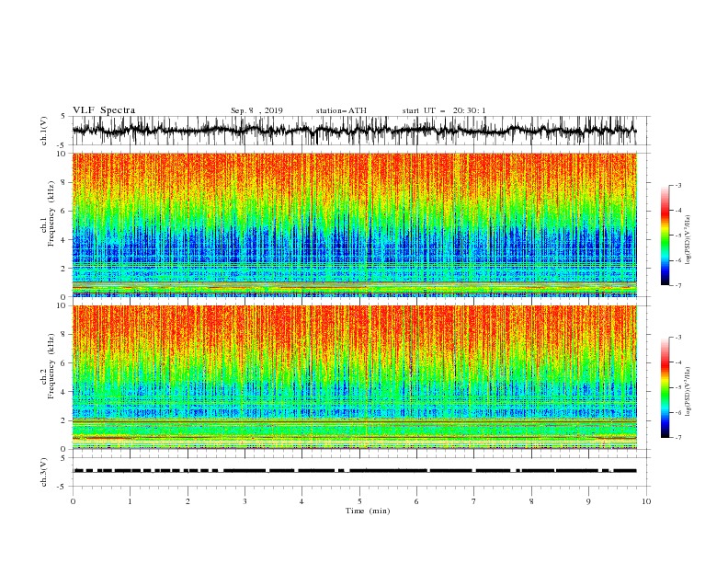
Task: Click the ch.2 colorbar "-7" tick label
Action: (678, 437)
